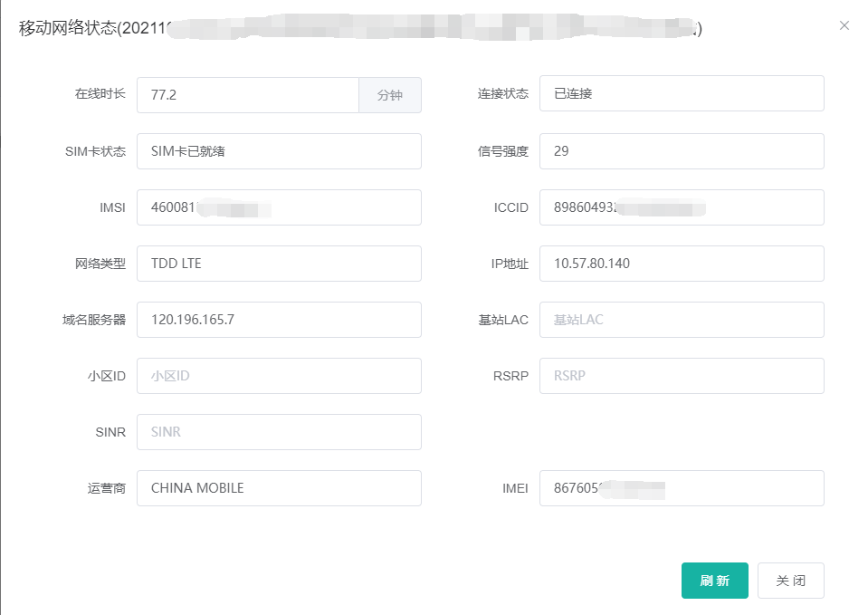Click the 运营商 field showing CHINA MOBILE

279,488
